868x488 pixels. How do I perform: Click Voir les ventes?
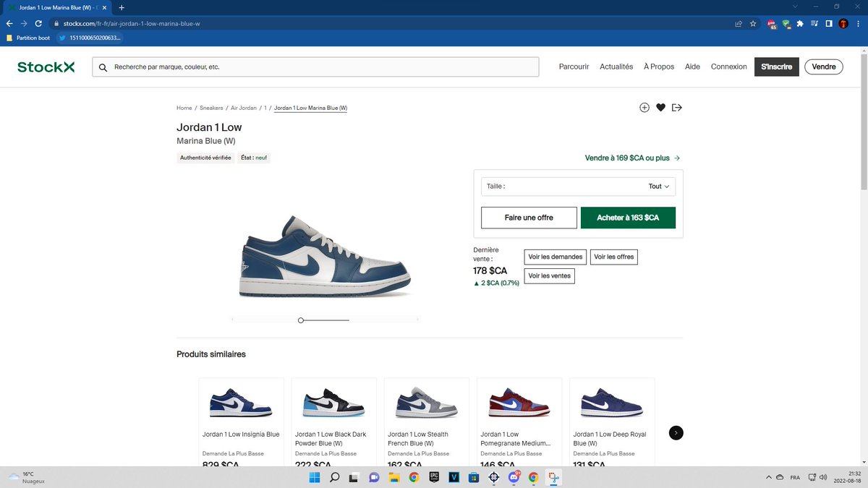point(549,275)
